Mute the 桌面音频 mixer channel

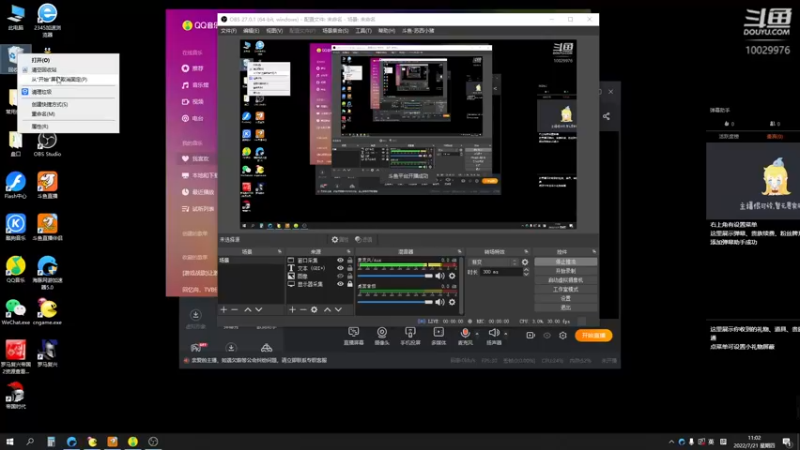[440, 302]
